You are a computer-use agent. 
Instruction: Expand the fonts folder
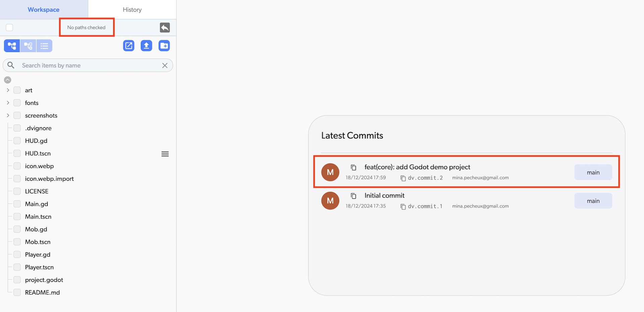click(8, 103)
